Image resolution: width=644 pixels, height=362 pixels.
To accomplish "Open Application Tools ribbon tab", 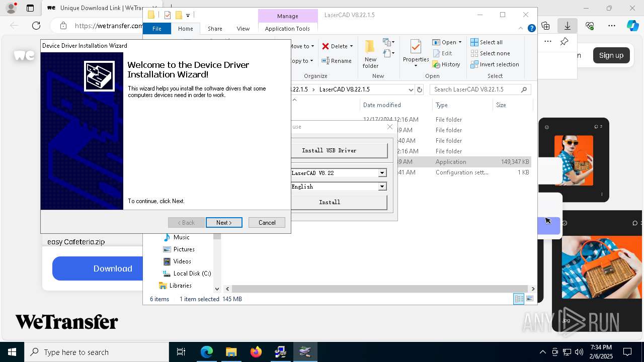I will (287, 29).
